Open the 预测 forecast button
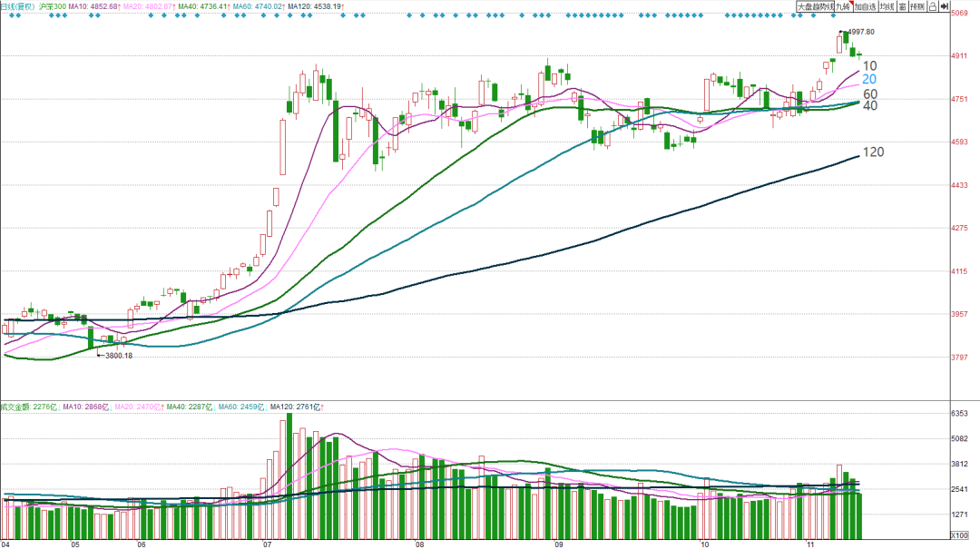The height and width of the screenshot is (549, 980). (917, 6)
